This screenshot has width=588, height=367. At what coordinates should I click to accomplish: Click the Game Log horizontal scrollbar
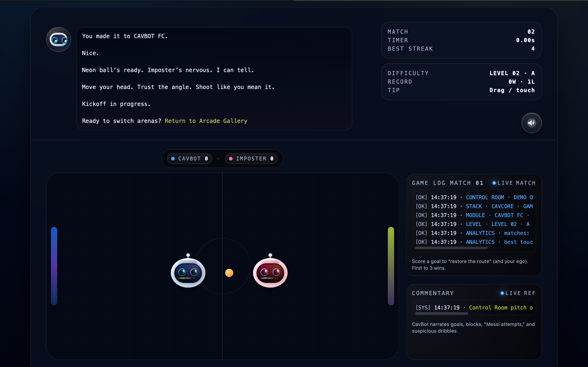click(x=451, y=248)
